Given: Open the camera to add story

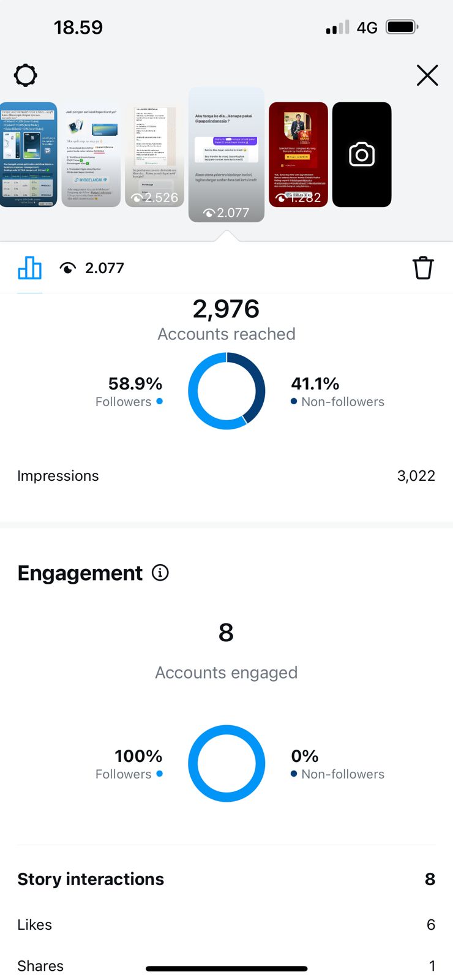Looking at the screenshot, I should coord(362,154).
